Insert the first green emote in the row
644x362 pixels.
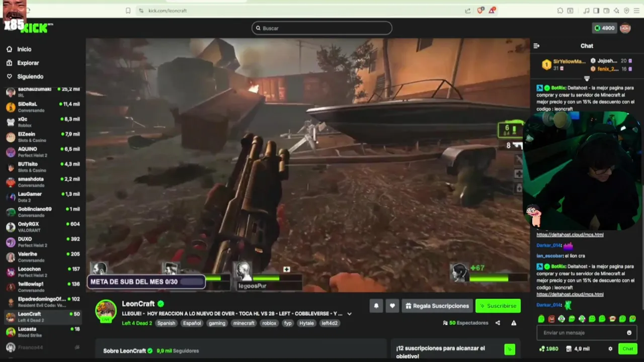pyautogui.click(x=541, y=319)
